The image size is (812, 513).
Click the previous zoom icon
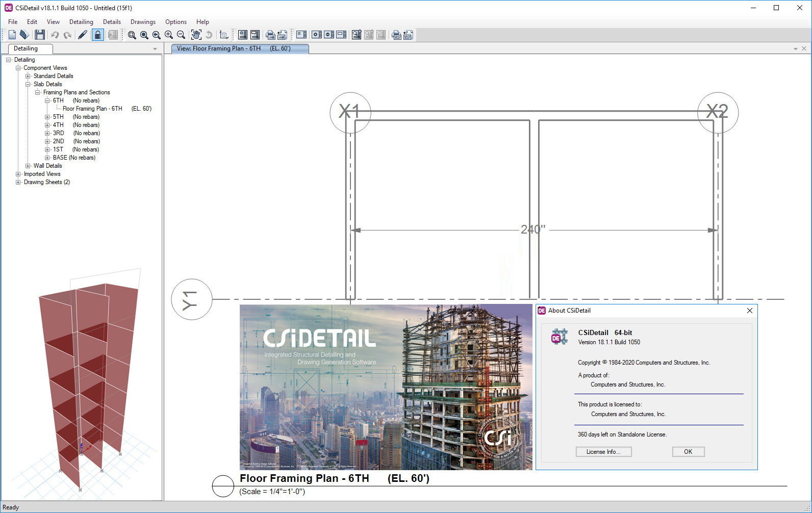tap(157, 35)
